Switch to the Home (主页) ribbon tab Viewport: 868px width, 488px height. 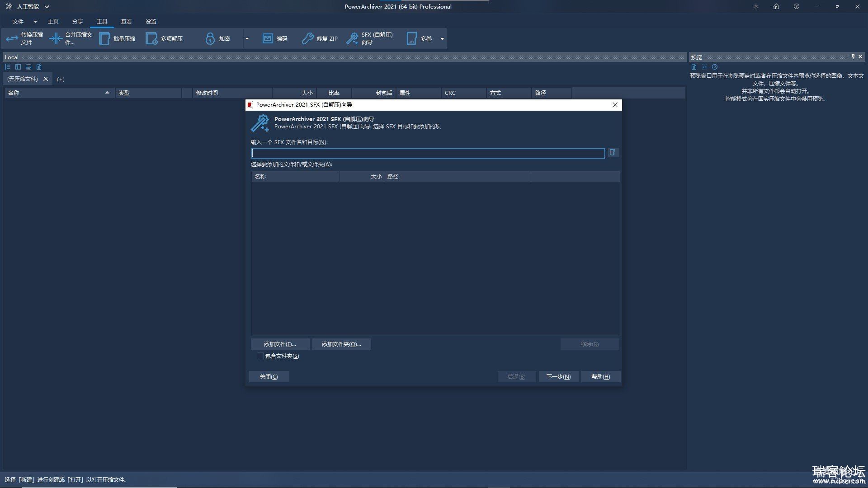tap(53, 22)
